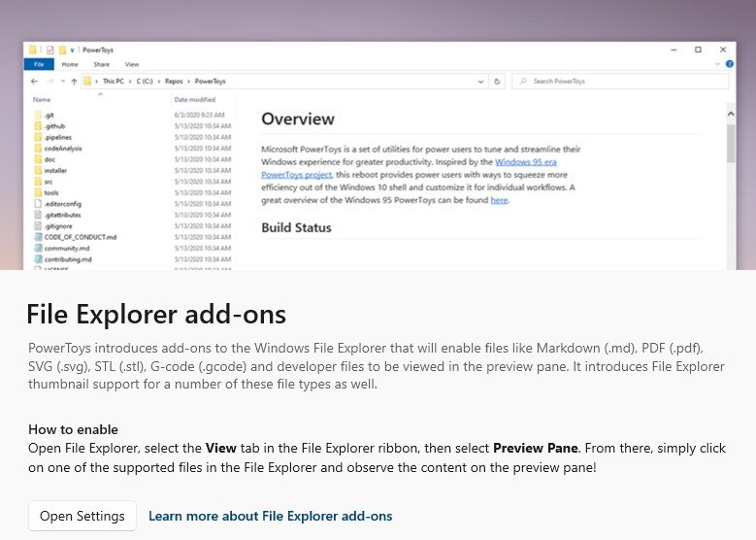Screen dimensions: 756x540
Task: Open Customize Quick Access Toolbar dropdown
Action: click(73, 51)
